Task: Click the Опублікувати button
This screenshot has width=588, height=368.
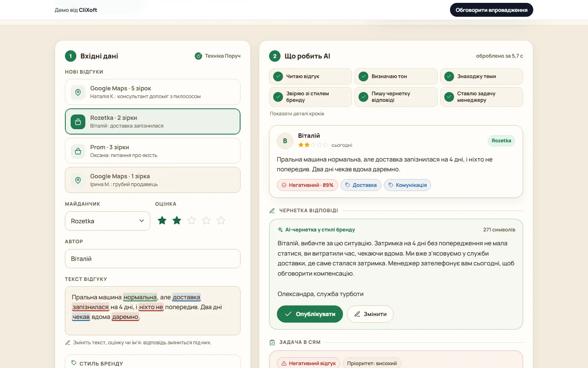Action: (x=310, y=314)
